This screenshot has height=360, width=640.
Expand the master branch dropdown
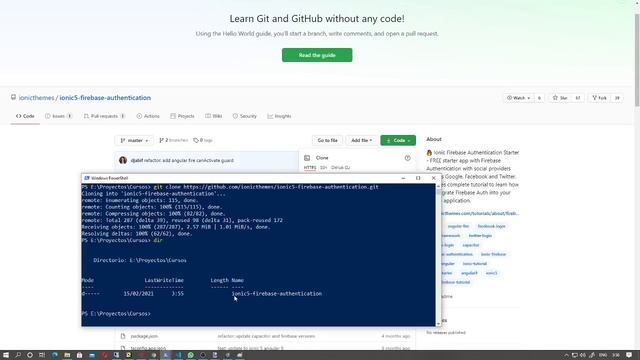pos(134,140)
